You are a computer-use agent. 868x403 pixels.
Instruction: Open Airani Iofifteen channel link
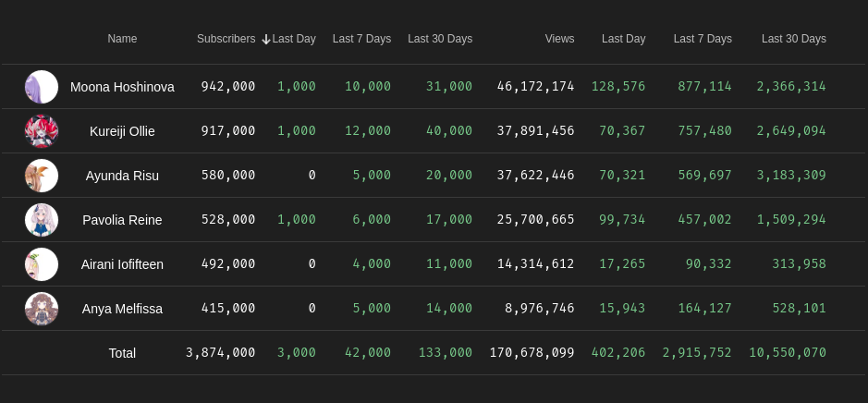(x=122, y=264)
